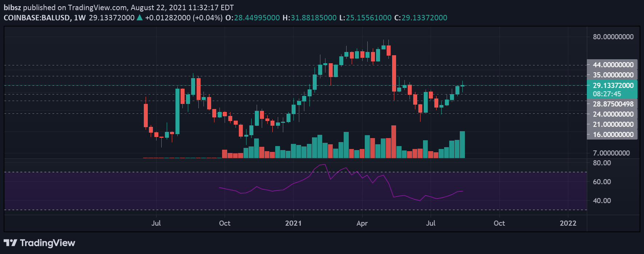Click the countdown timer 08:27:45
The height and width of the screenshot is (254, 644).
[607, 94]
